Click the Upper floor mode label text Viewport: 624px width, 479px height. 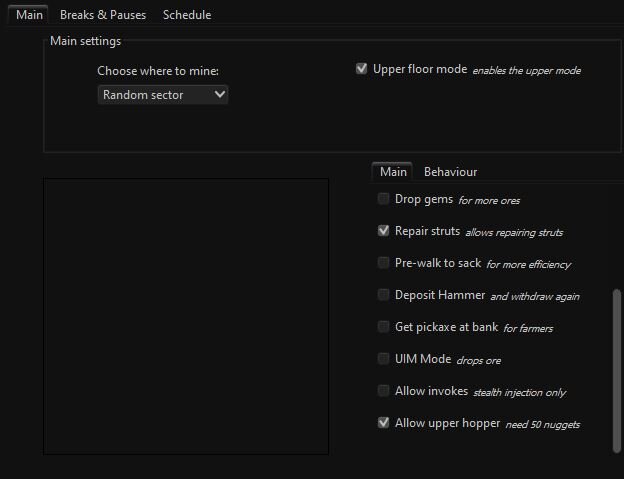420,70
